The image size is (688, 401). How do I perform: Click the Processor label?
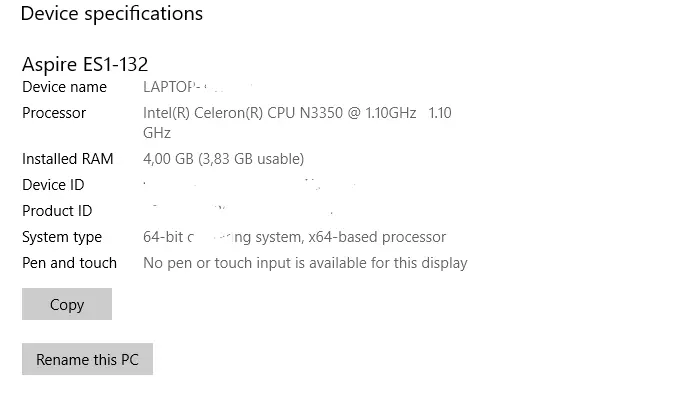coord(54,113)
